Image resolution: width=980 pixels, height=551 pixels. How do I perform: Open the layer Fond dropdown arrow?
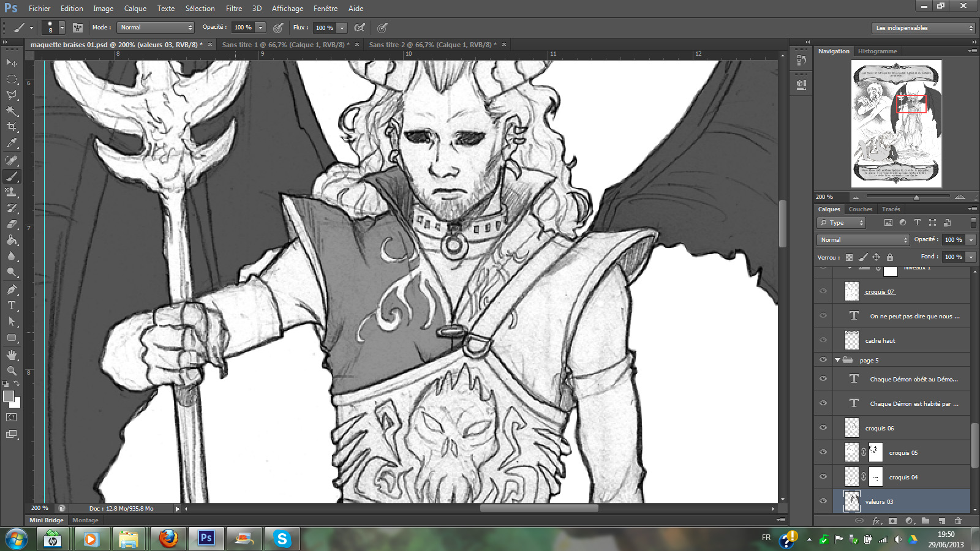click(x=971, y=257)
